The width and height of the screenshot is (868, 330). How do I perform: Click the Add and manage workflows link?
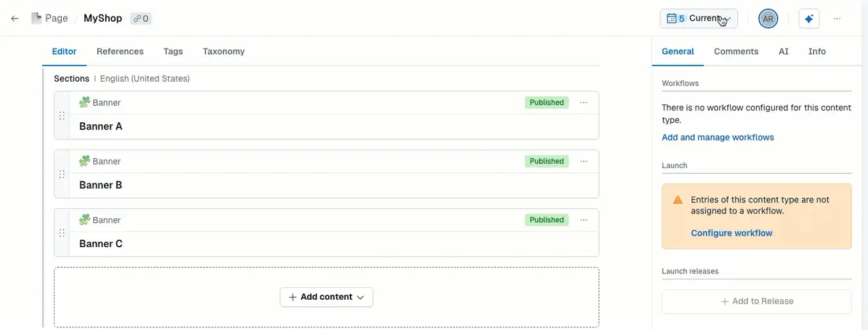(717, 137)
